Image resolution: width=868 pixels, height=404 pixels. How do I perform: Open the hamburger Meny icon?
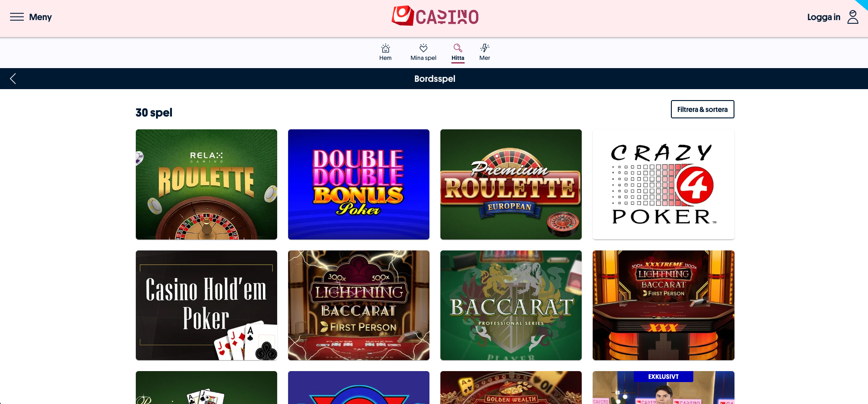pyautogui.click(x=17, y=17)
